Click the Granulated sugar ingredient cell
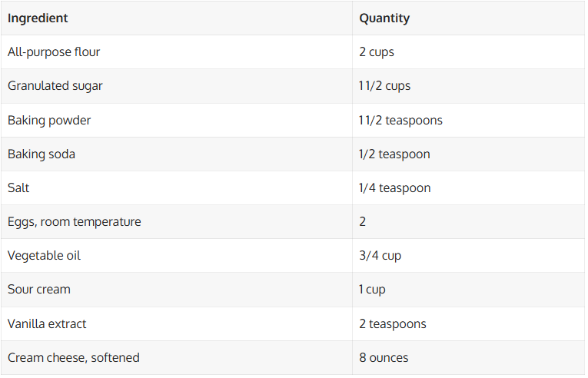Viewport: 588px width, 378px height. coord(55,86)
